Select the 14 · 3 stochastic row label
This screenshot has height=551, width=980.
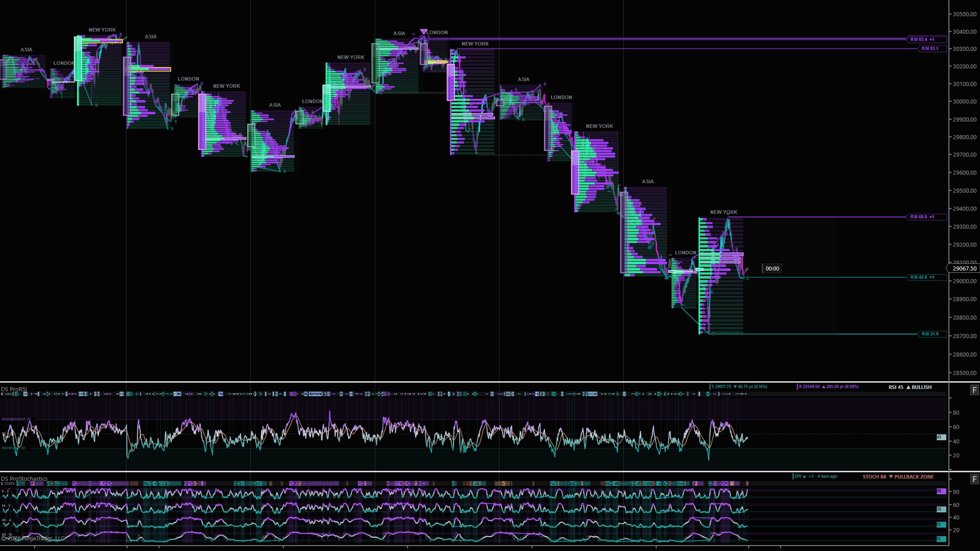coord(5,505)
